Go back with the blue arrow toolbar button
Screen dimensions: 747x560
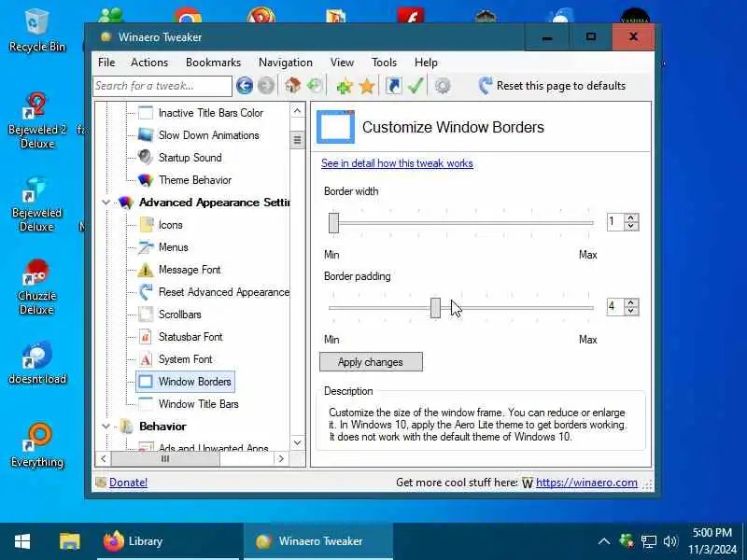pyautogui.click(x=245, y=86)
